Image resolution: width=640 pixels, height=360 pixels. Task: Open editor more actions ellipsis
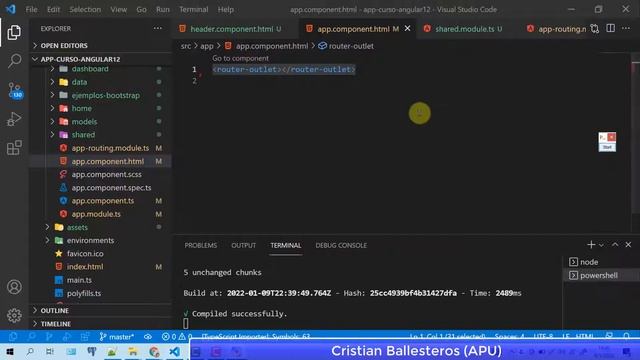pyautogui.click(x=626, y=28)
